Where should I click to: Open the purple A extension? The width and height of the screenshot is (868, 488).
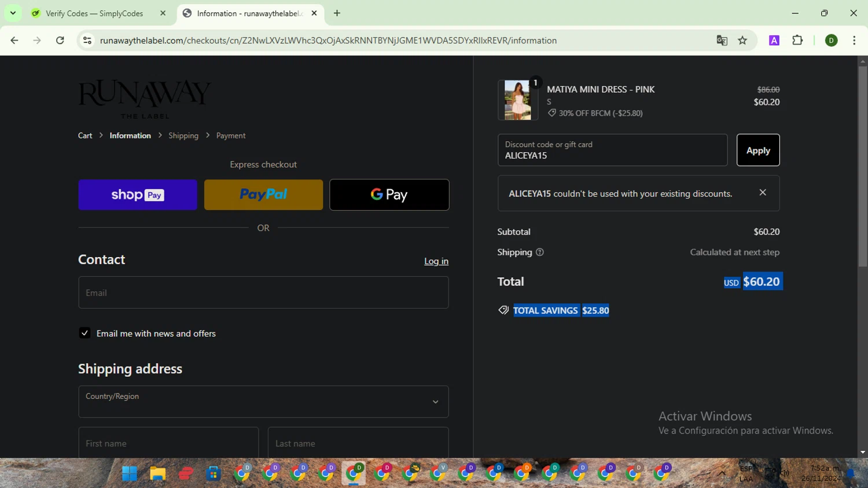[774, 41]
